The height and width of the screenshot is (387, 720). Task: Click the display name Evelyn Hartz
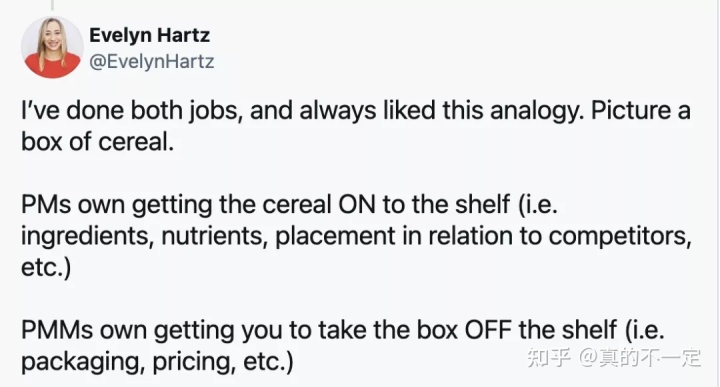click(x=150, y=35)
